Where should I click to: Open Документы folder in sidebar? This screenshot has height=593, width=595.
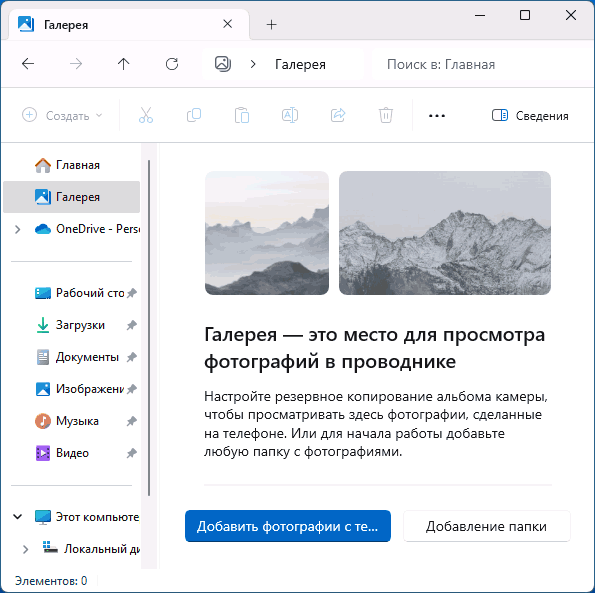[x=71, y=357]
